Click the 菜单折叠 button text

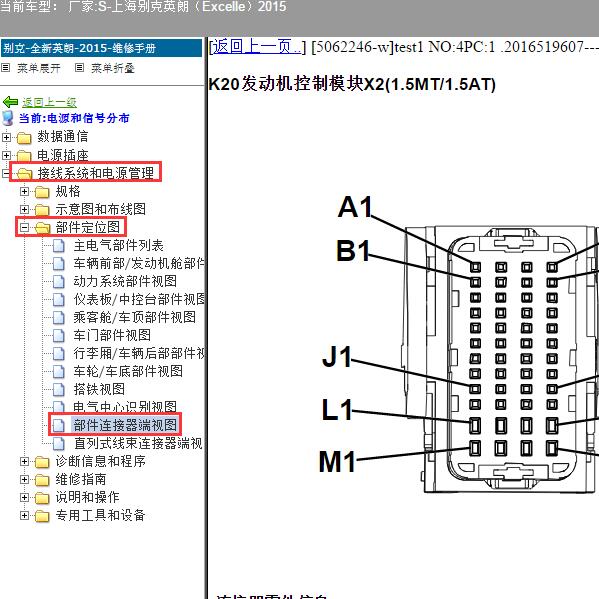(113, 68)
